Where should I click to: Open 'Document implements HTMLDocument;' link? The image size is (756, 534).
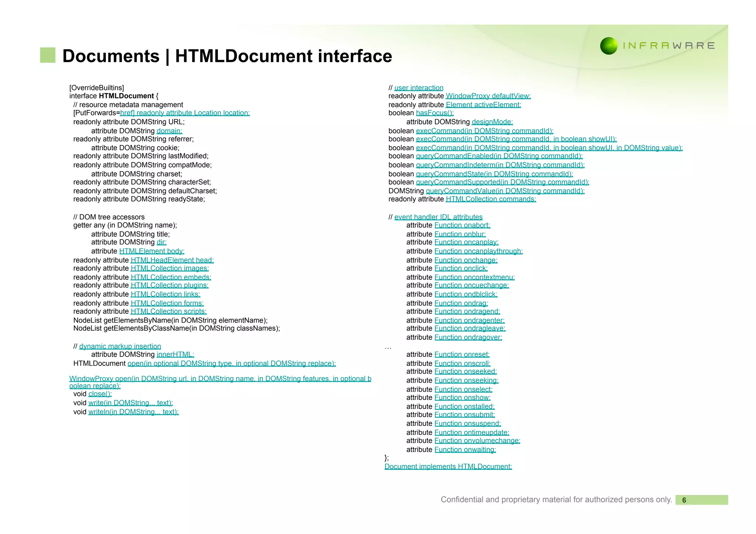point(448,466)
